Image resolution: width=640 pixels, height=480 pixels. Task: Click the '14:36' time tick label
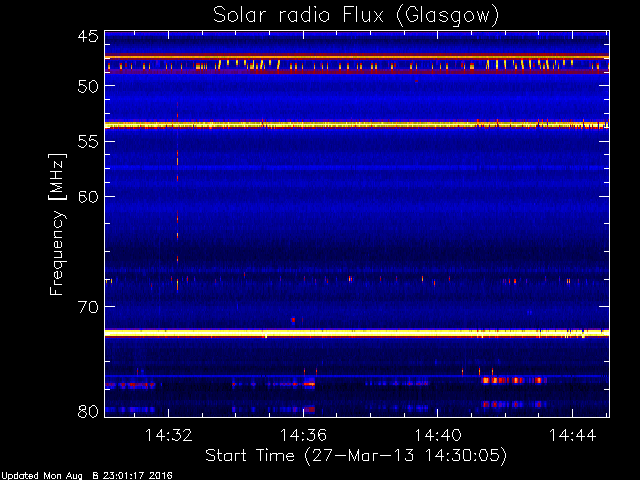[303, 435]
